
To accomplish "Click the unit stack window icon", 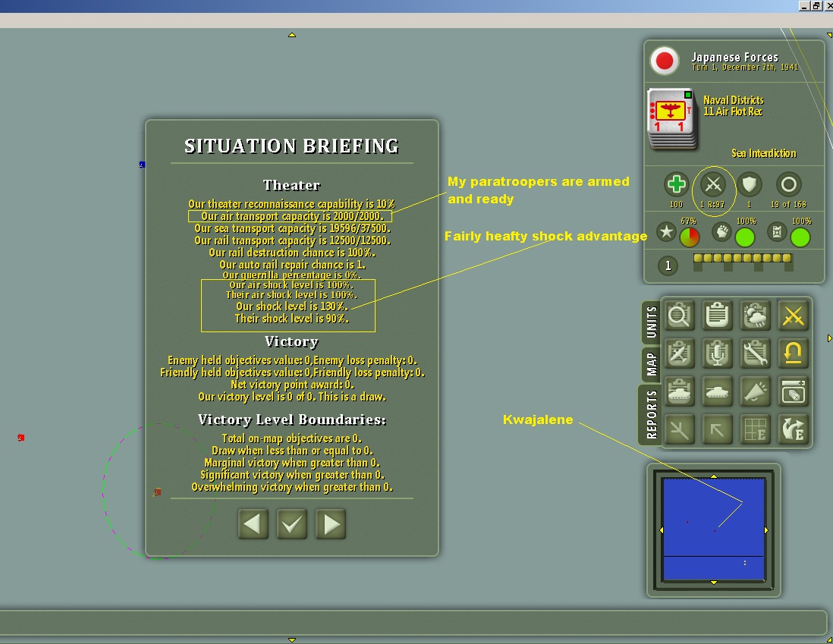I will click(793, 391).
